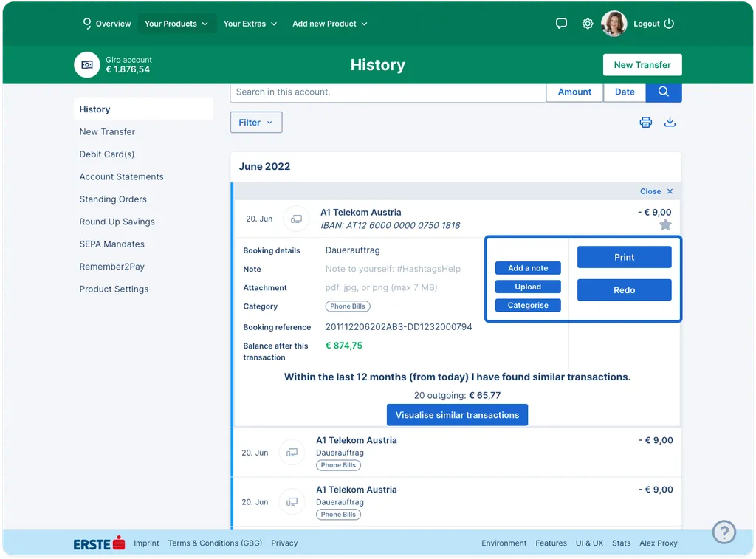The height and width of the screenshot is (559, 756).
Task: Click the Print button
Action: [625, 257]
